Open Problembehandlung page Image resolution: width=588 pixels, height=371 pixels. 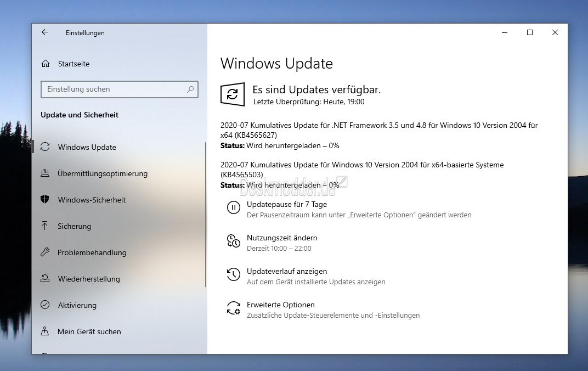(92, 252)
